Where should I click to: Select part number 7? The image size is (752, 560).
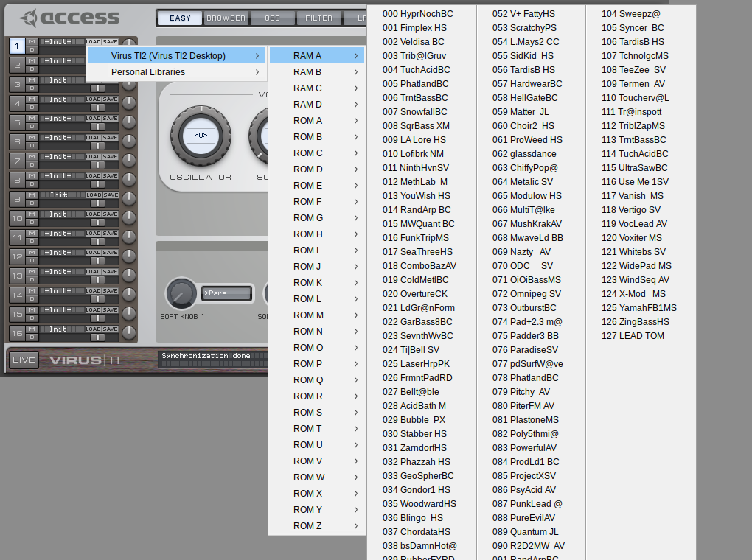coord(17,161)
